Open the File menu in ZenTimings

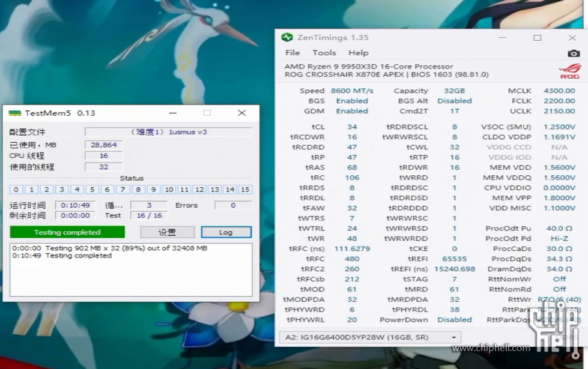(292, 53)
